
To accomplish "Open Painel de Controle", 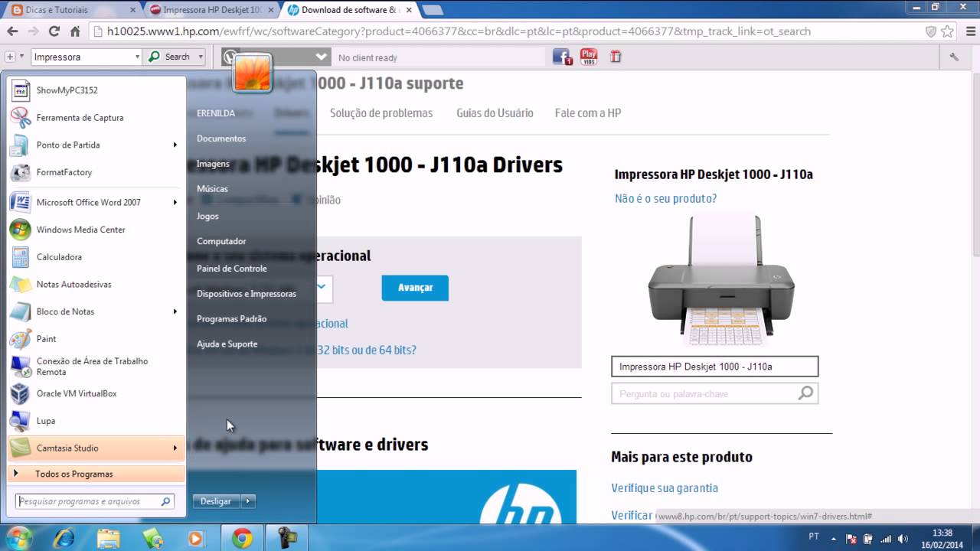I will pyautogui.click(x=232, y=269).
